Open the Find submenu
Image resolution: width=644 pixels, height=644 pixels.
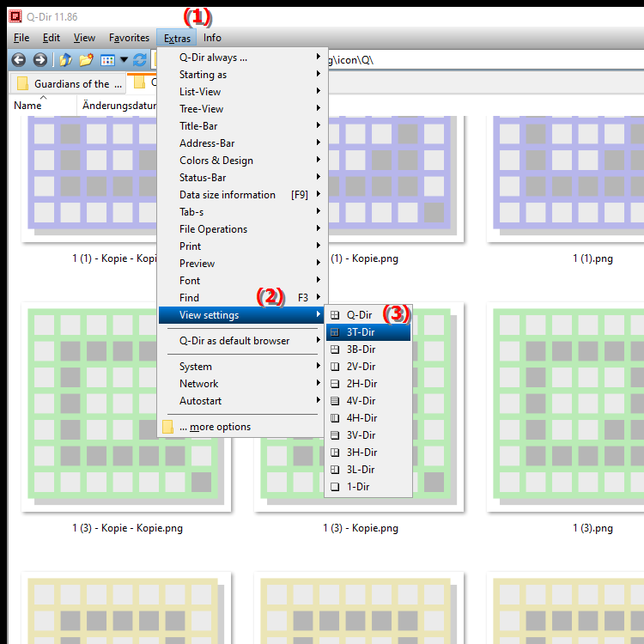(243, 298)
